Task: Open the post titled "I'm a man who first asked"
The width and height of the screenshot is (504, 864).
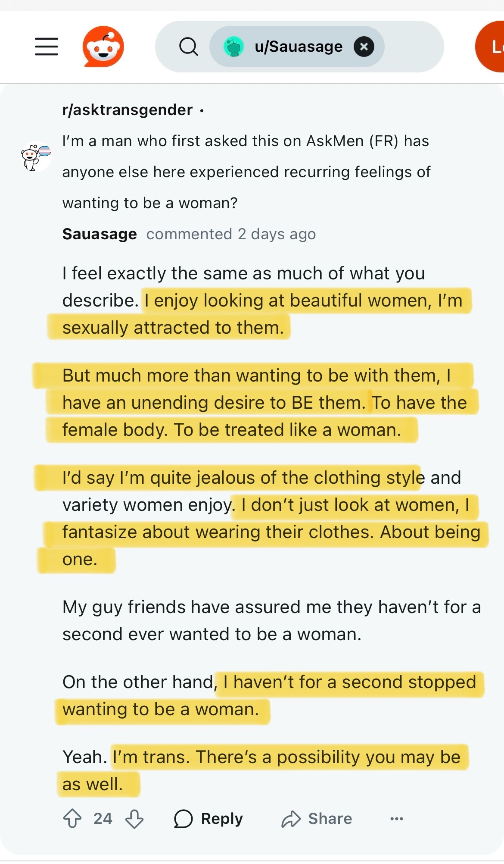Action: [x=246, y=172]
